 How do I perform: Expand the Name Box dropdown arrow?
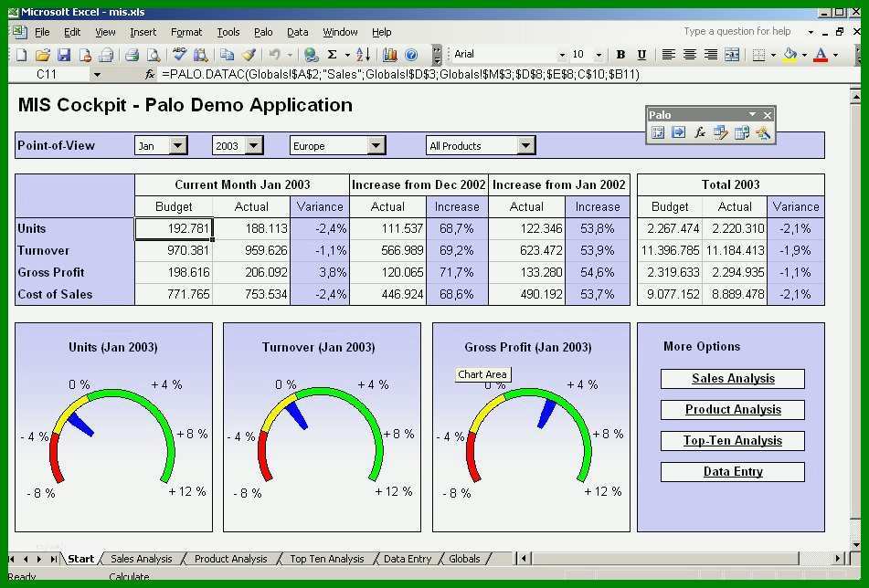click(x=97, y=74)
